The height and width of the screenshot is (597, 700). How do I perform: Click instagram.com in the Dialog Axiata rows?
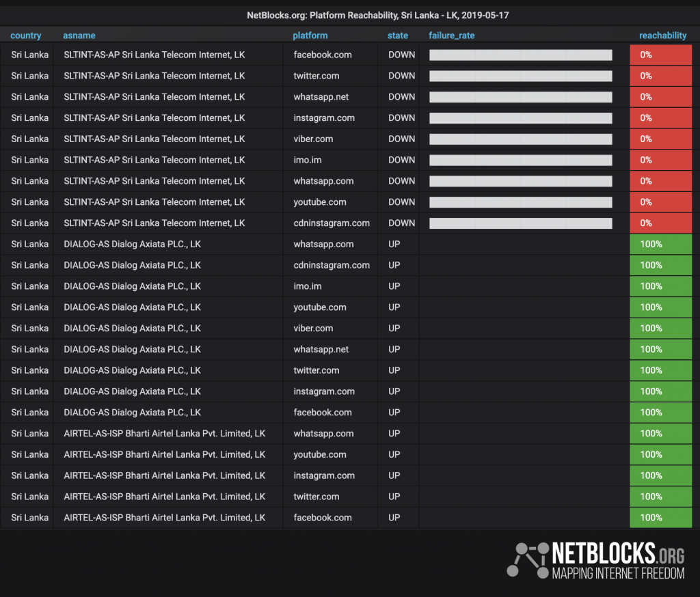click(x=324, y=391)
